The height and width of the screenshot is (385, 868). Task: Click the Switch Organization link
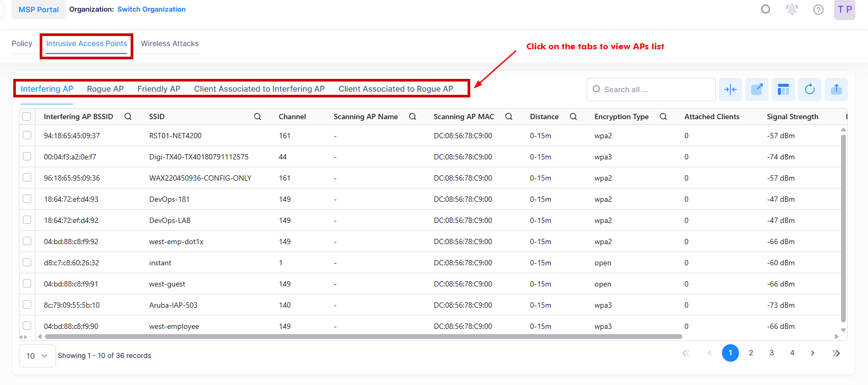(151, 10)
